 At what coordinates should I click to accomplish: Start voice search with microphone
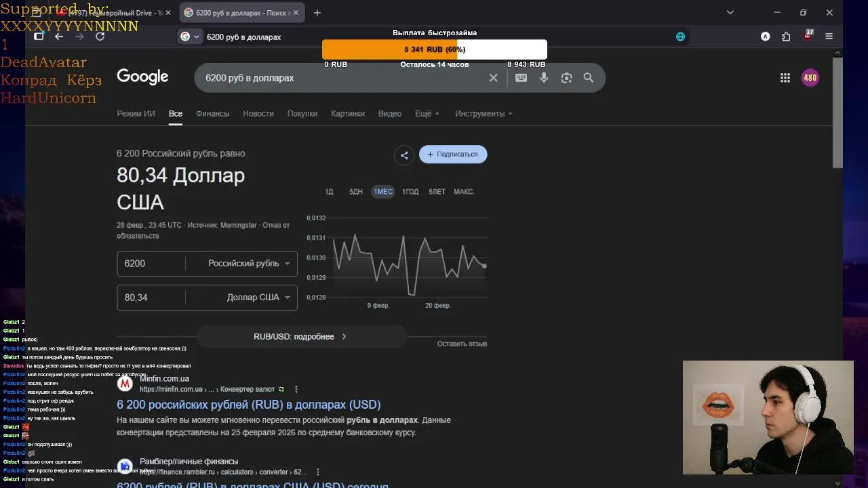[x=544, y=78]
